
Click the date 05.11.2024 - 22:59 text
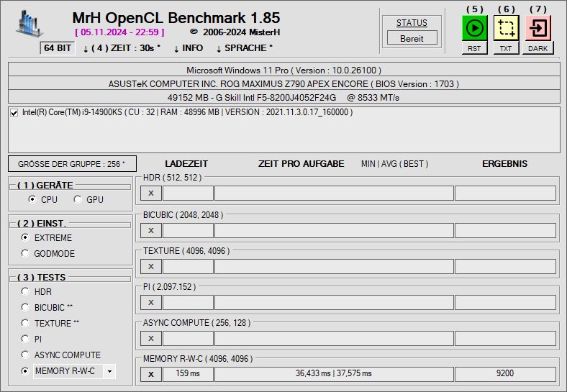[x=119, y=32]
